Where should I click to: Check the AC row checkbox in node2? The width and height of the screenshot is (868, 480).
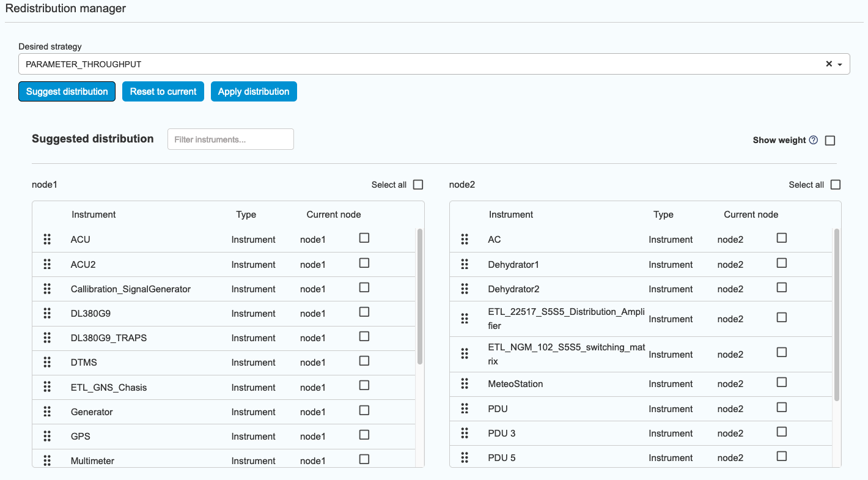tap(782, 238)
